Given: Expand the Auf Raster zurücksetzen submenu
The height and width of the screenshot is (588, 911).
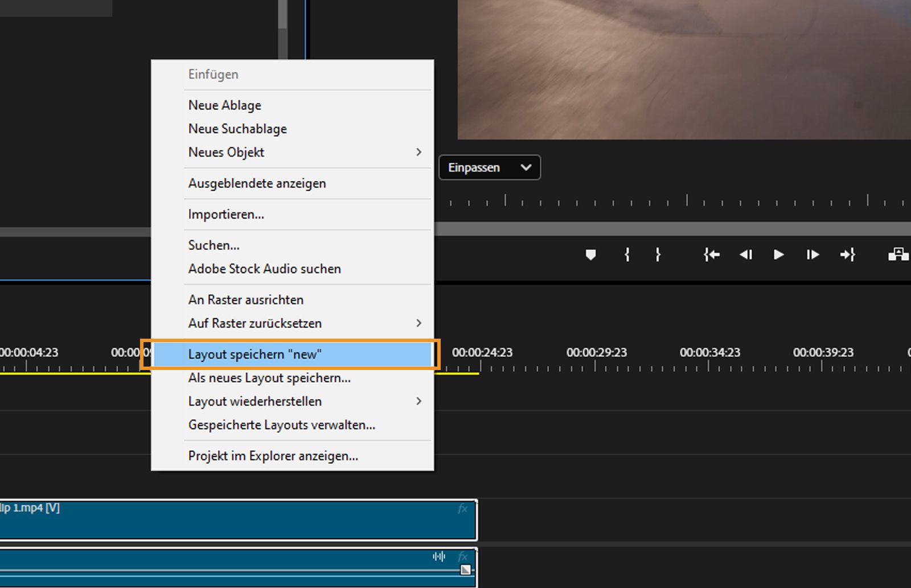Looking at the screenshot, I should click(x=419, y=323).
